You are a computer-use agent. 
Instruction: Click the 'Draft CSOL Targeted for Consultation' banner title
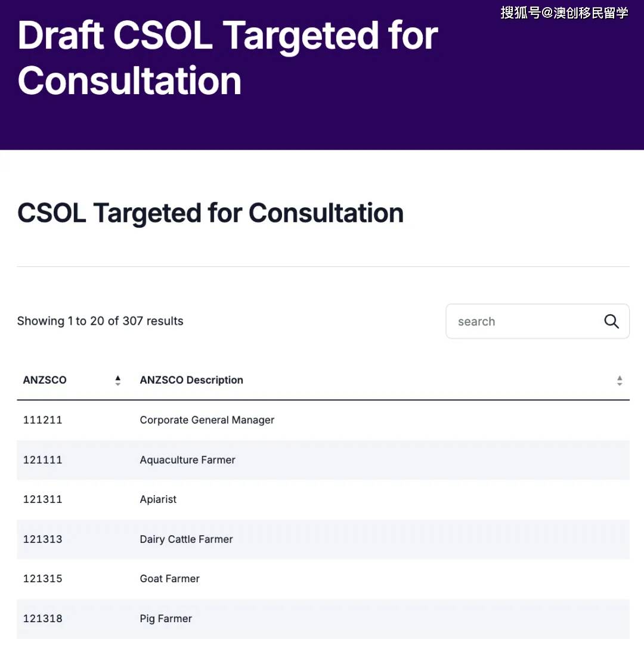click(227, 58)
